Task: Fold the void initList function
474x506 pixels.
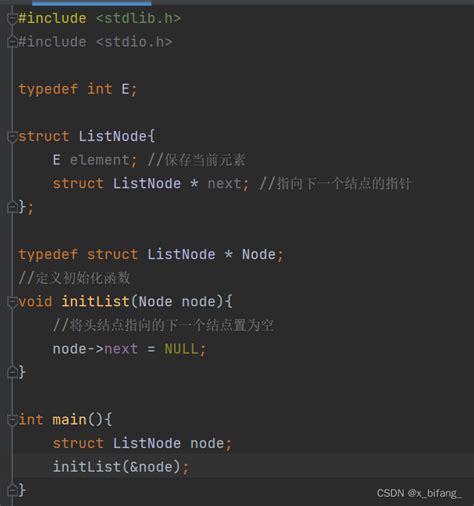Action: [x=12, y=302]
